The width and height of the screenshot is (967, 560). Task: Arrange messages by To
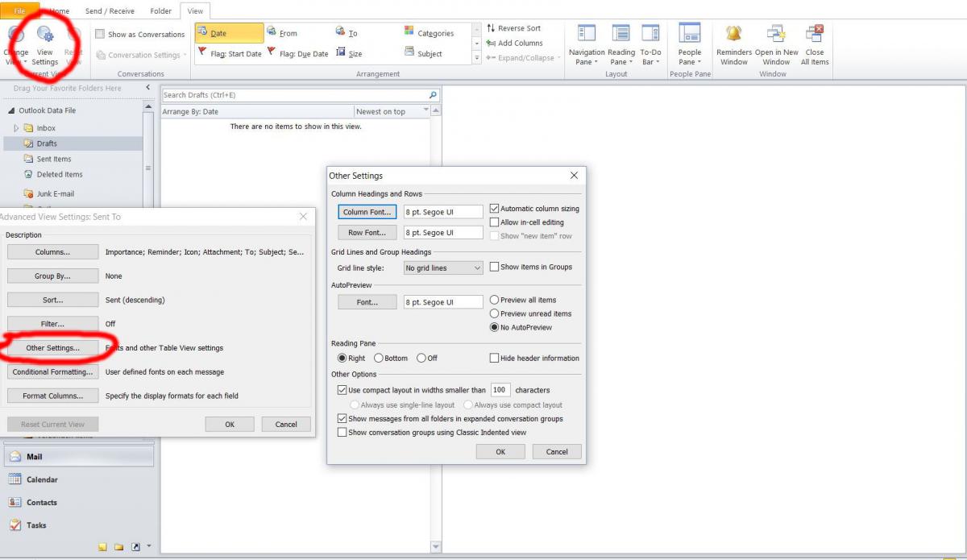coord(347,33)
